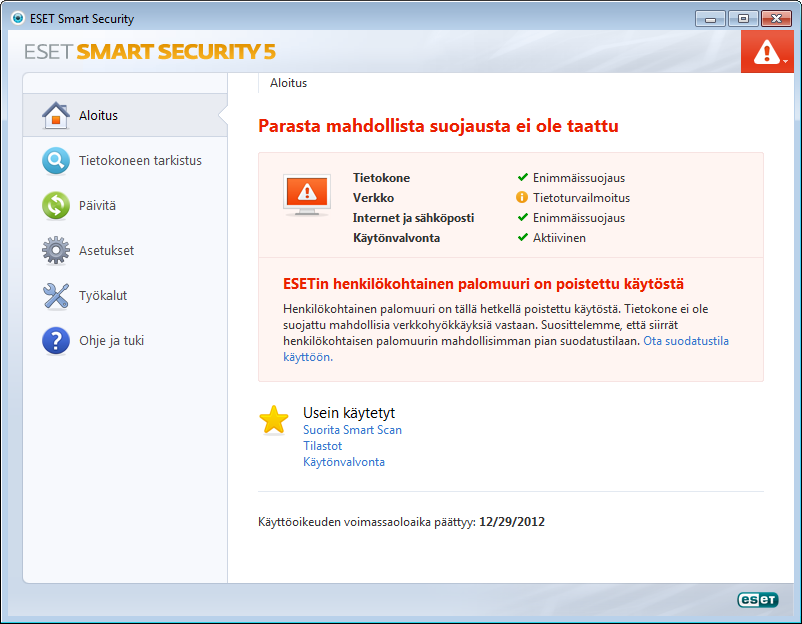Click the Aloitus home icon in sidebar

[56, 115]
